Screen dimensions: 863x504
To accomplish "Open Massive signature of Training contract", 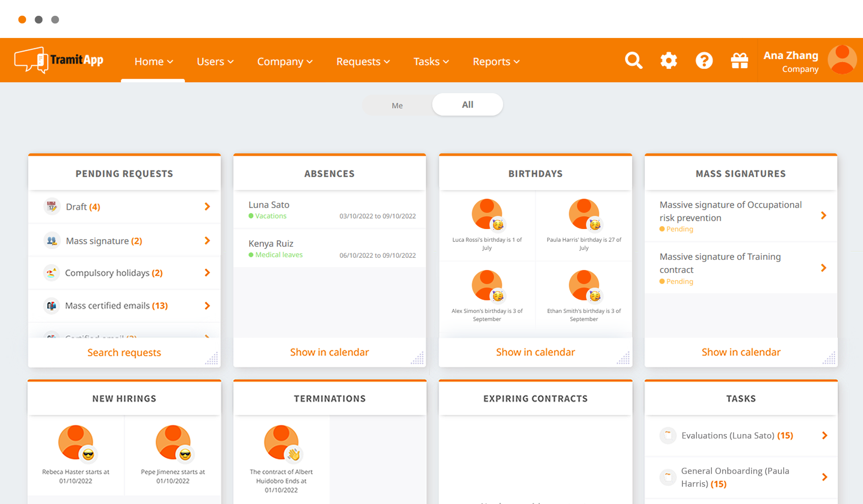I will 741,268.
